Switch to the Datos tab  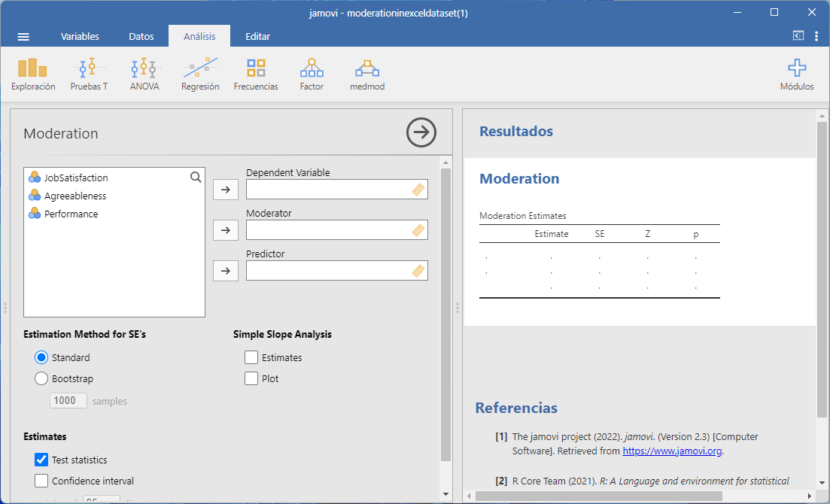141,36
